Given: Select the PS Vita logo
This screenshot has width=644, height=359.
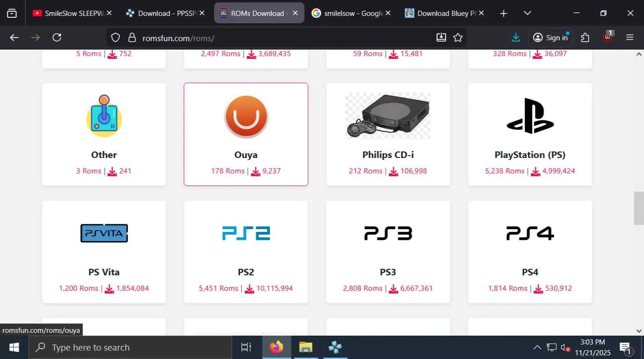Looking at the screenshot, I should (x=104, y=233).
